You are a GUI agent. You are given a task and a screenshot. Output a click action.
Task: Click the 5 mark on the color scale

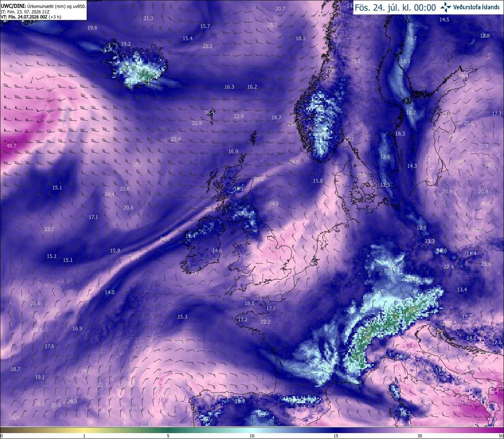pyautogui.click(x=168, y=436)
